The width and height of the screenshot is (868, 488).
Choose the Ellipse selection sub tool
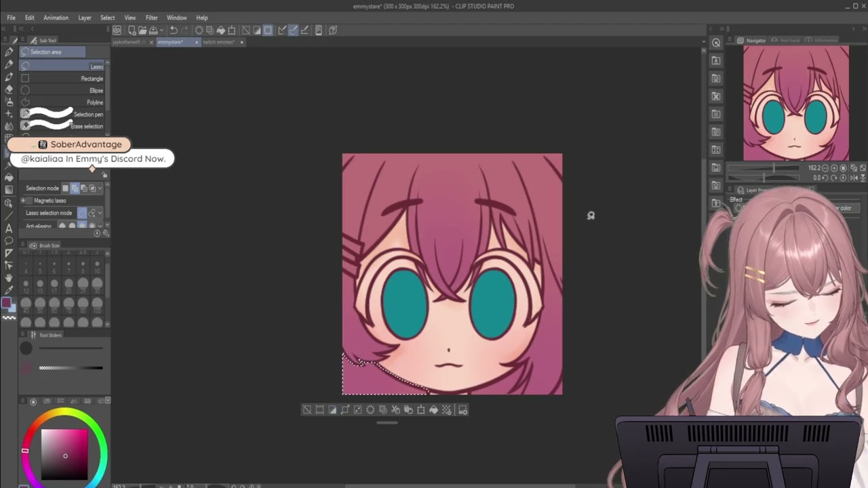point(62,90)
